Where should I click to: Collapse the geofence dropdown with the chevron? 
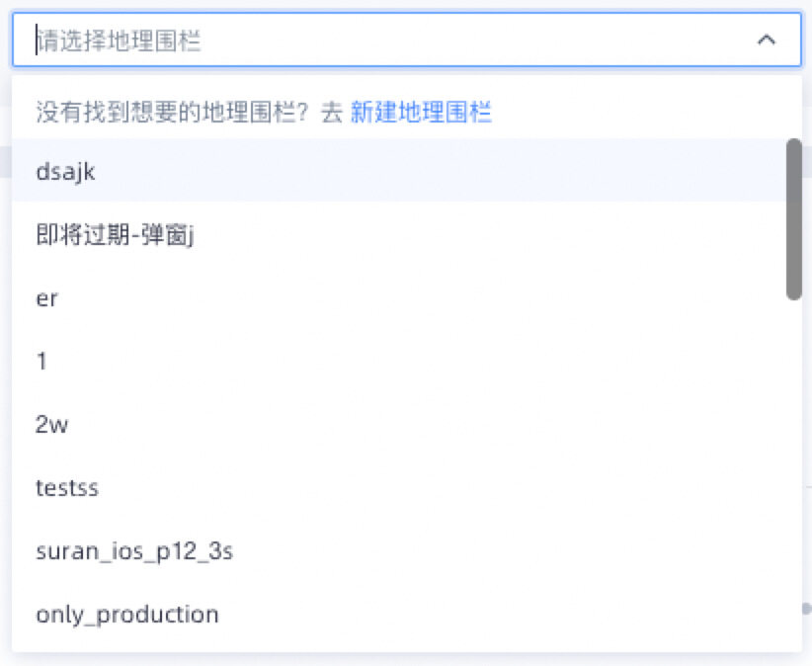[766, 40]
